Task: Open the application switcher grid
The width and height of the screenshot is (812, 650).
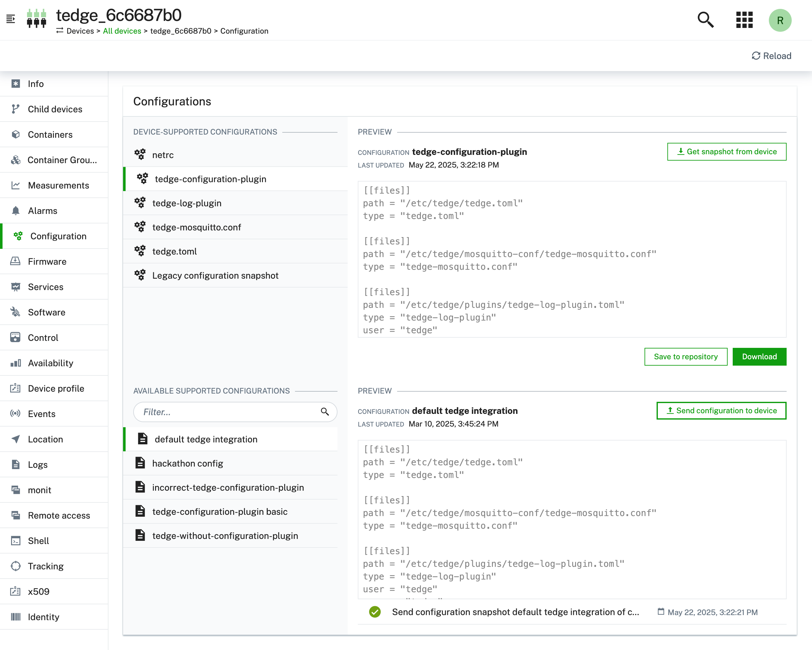Action: 744,20
